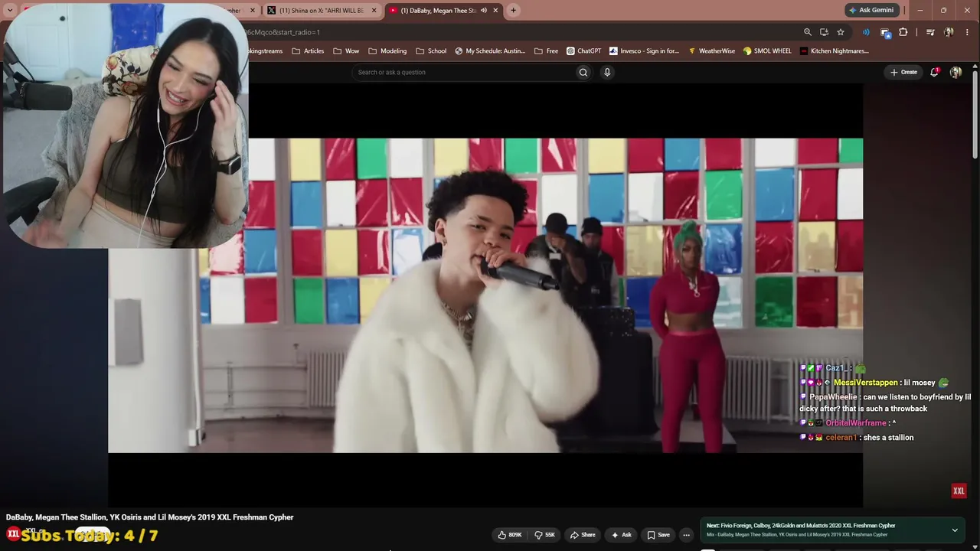980x551 pixels.
Task: Close the DaBaby YouTube tab
Action: [x=496, y=10]
